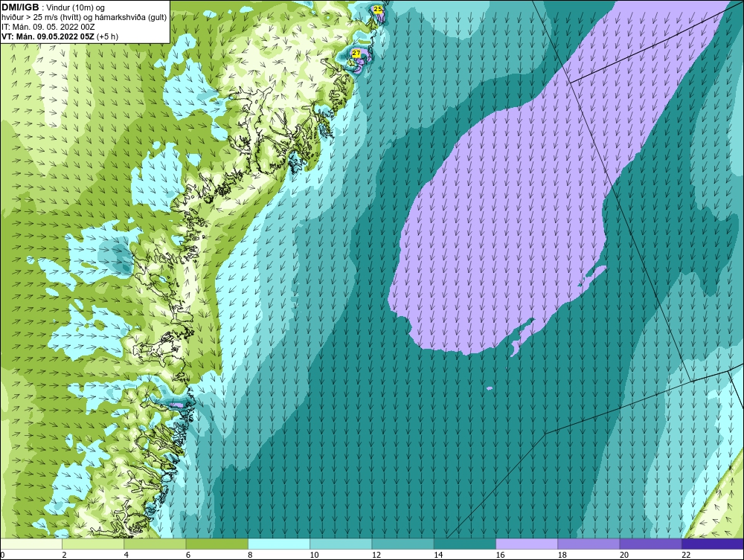Click the dark indigo above-22 m/s swatch
The image size is (744, 560).
coord(713,544)
